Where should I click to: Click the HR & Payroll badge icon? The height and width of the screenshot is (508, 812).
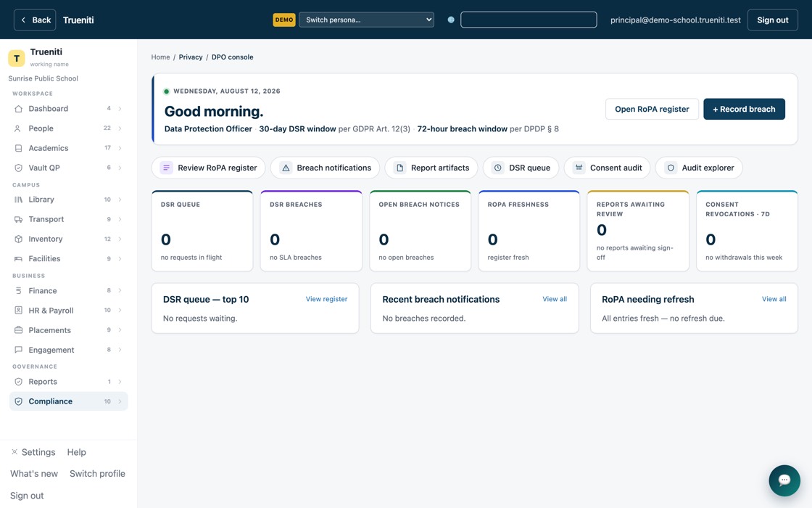coord(19,311)
